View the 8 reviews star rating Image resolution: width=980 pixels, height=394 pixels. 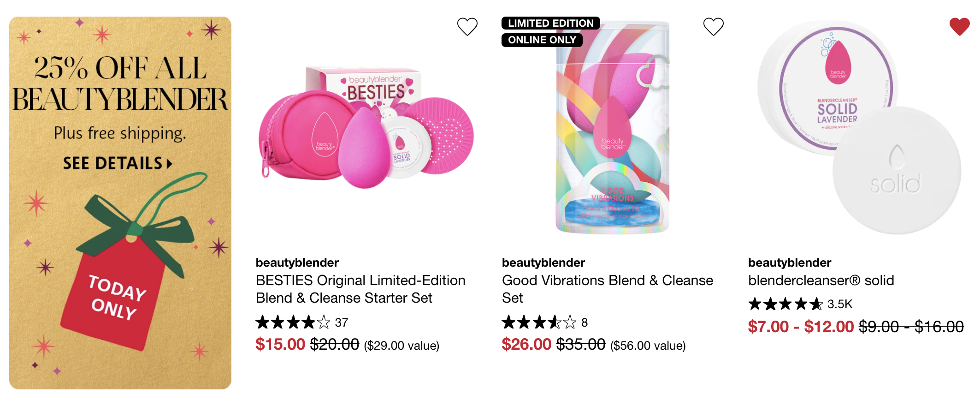coord(545,322)
